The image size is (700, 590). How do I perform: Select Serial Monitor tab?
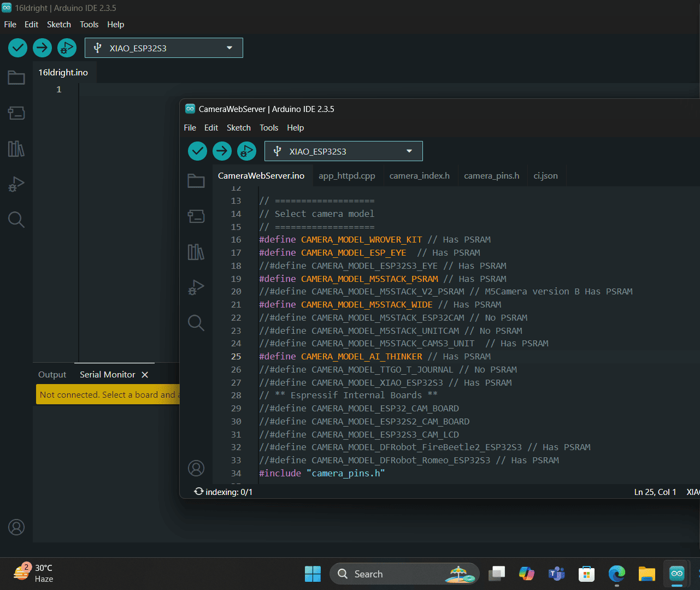108,375
